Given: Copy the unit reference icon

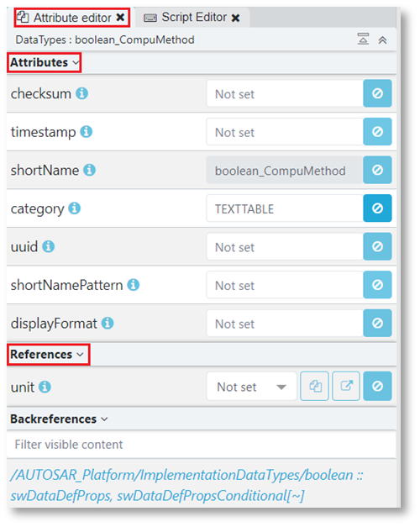Looking at the screenshot, I should [314, 386].
